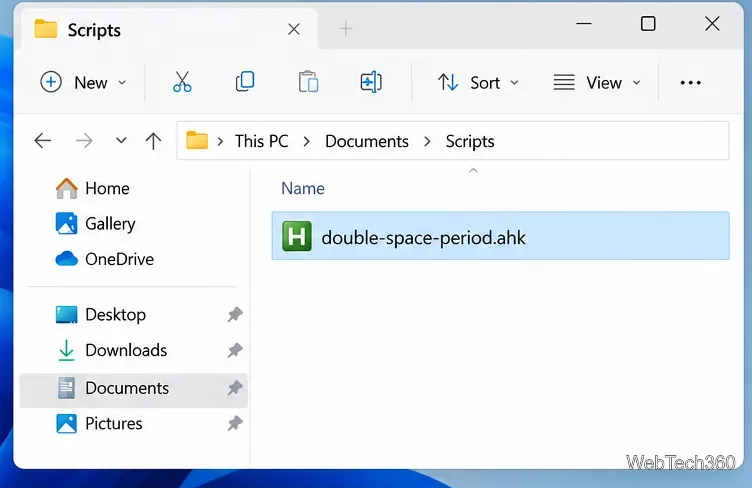752x488 pixels.
Task: Click pin icon next to Documents
Action: tap(235, 388)
